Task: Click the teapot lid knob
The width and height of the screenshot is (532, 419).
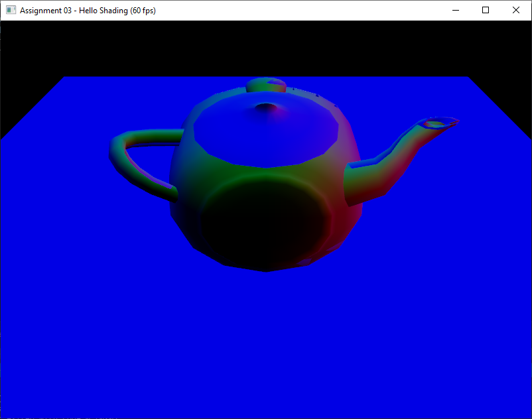Action: point(266,85)
